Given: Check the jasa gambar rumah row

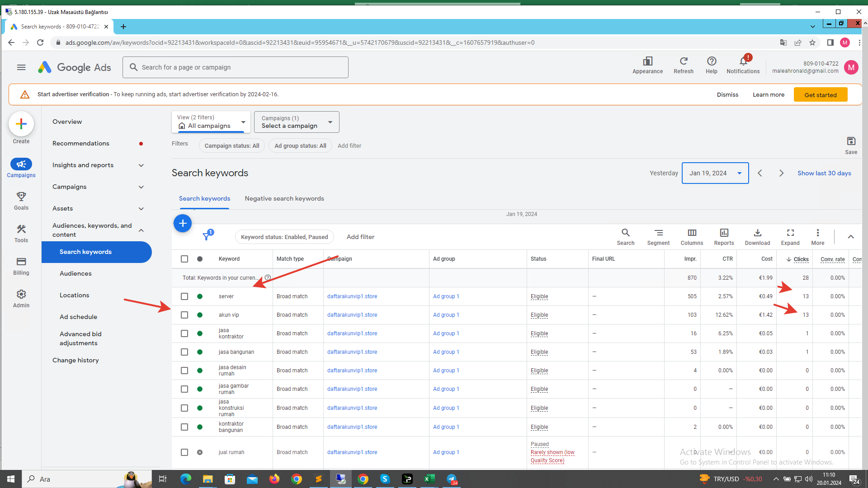Looking at the screenshot, I should point(184,389).
